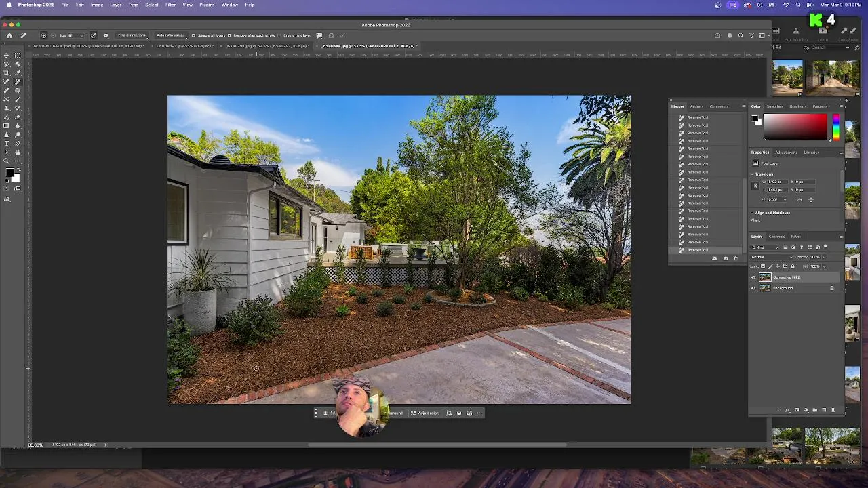Click the foreground color swatch in toolbar

(x=9, y=172)
